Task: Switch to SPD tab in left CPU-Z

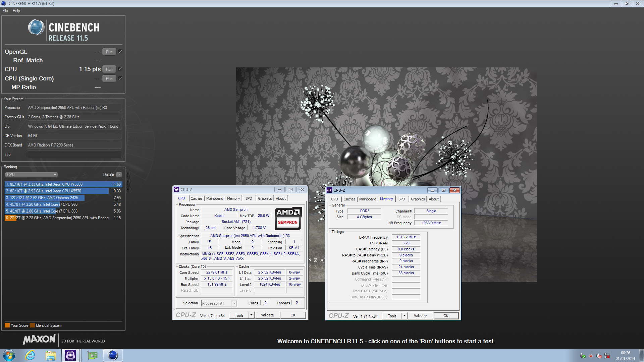Action: pyautogui.click(x=249, y=198)
